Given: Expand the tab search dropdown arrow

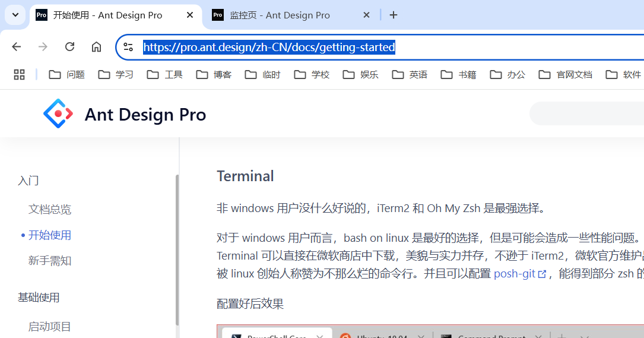Looking at the screenshot, I should tap(15, 15).
